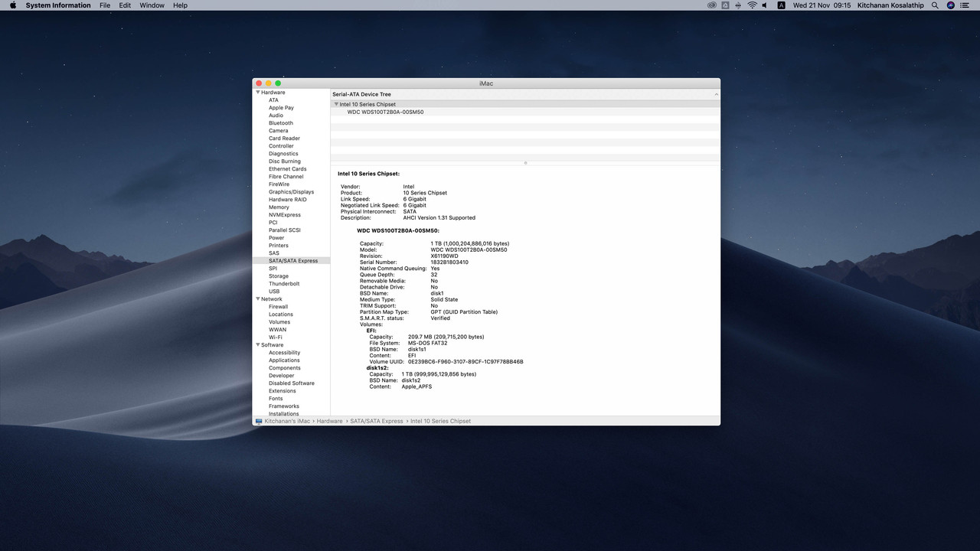Image resolution: width=980 pixels, height=551 pixels.
Task: Select Ethernet Cards in sidebar
Action: coord(287,169)
